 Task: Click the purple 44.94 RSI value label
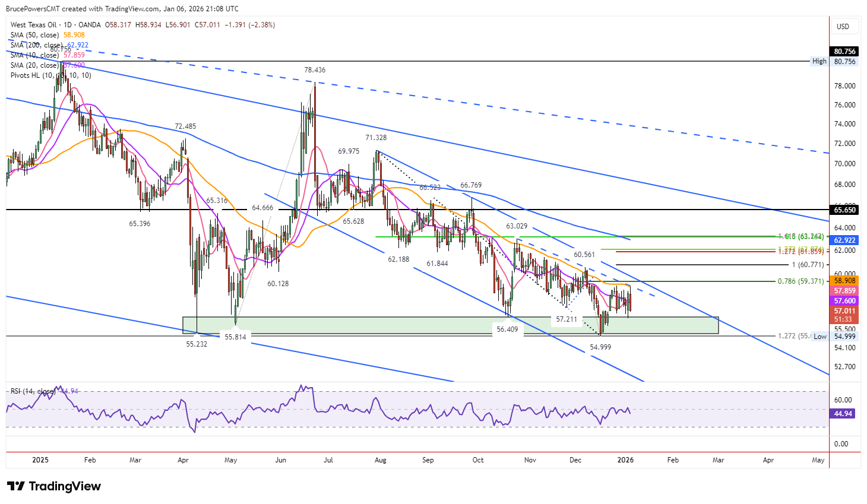(x=843, y=414)
